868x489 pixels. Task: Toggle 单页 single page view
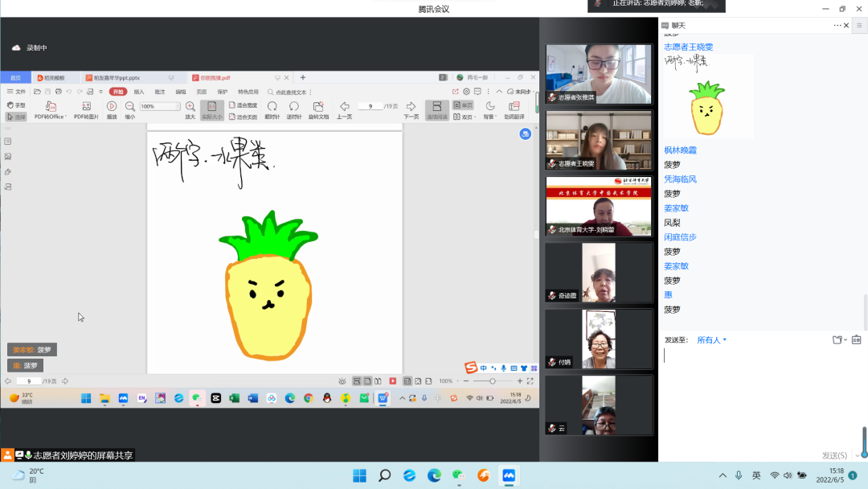463,105
